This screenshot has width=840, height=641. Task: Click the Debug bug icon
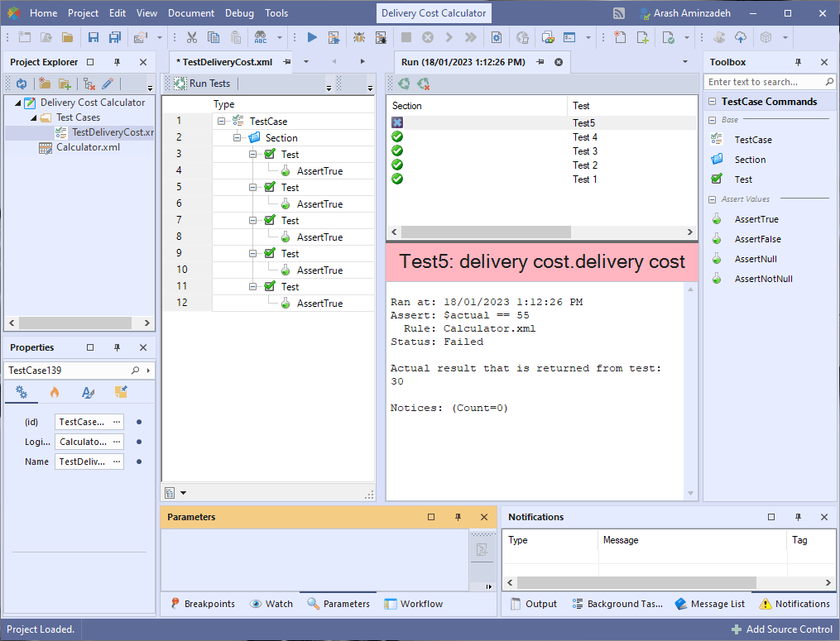[x=359, y=37]
